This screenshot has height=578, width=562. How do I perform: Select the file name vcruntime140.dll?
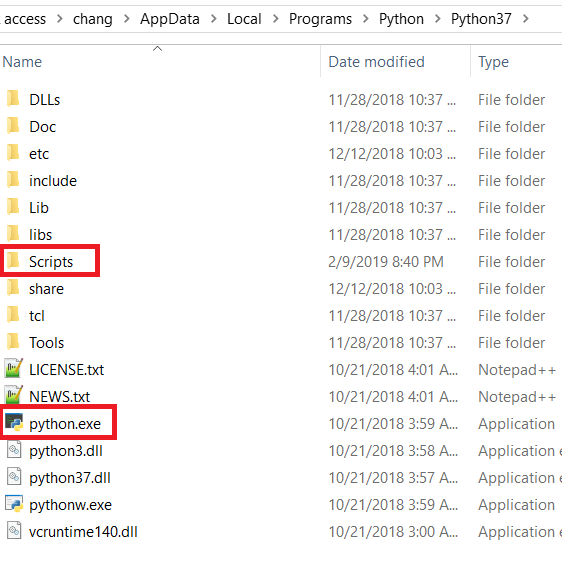tap(83, 532)
